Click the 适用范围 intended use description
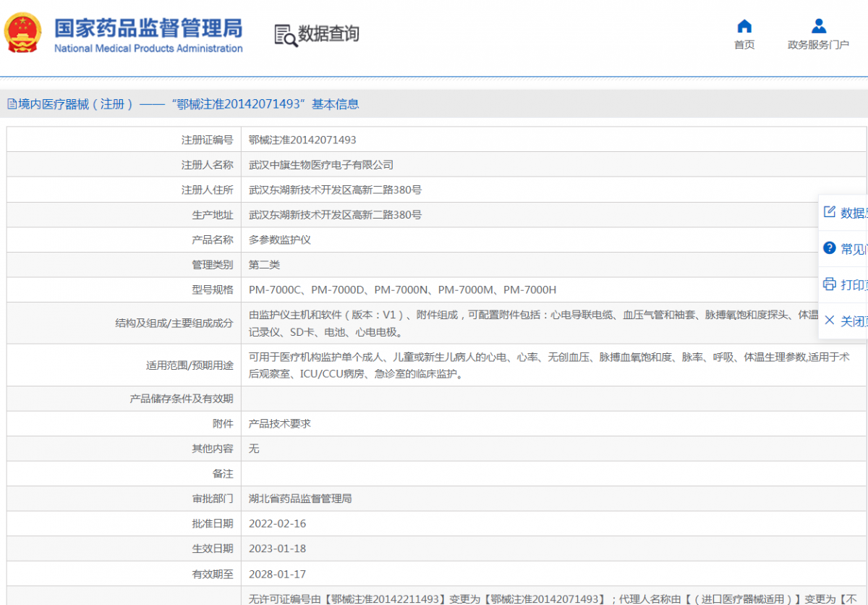The width and height of the screenshot is (868, 605). pos(549,365)
